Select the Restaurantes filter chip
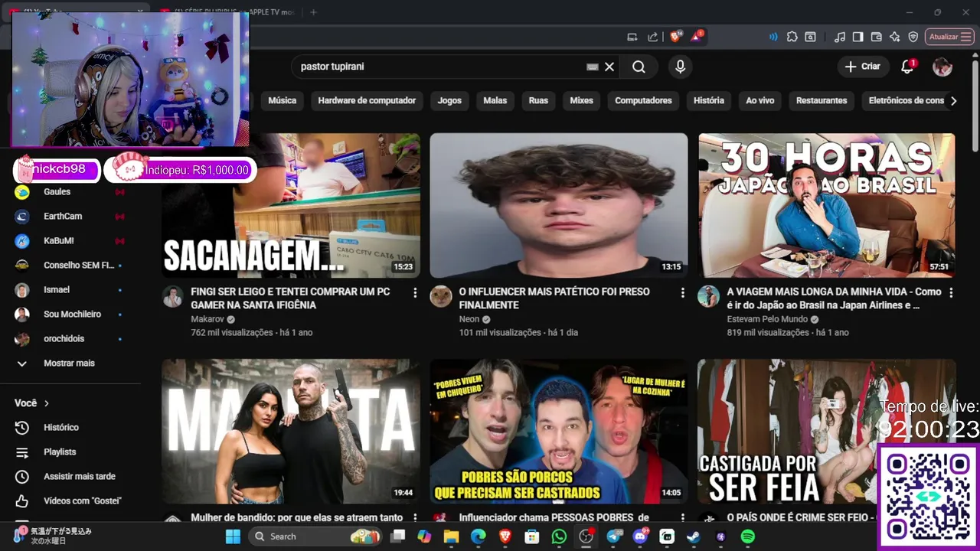The image size is (980, 551). pyautogui.click(x=822, y=100)
